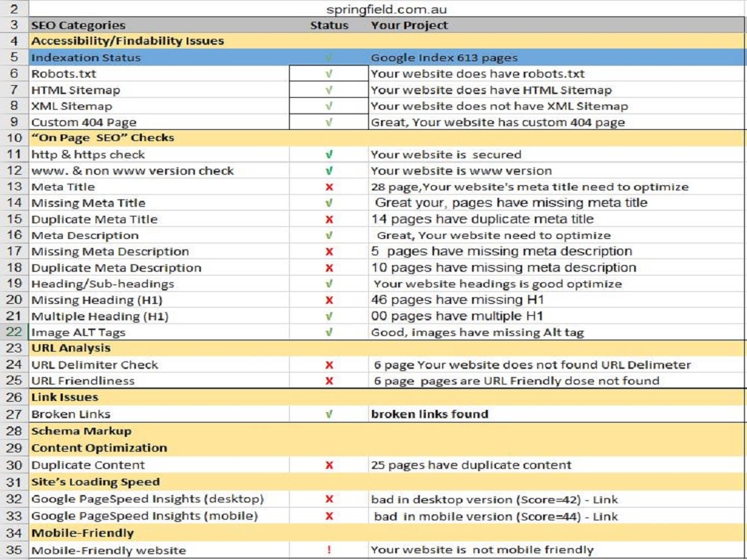This screenshot has width=747, height=560.
Task: Click red X status for Duplicate Content
Action: tap(329, 465)
